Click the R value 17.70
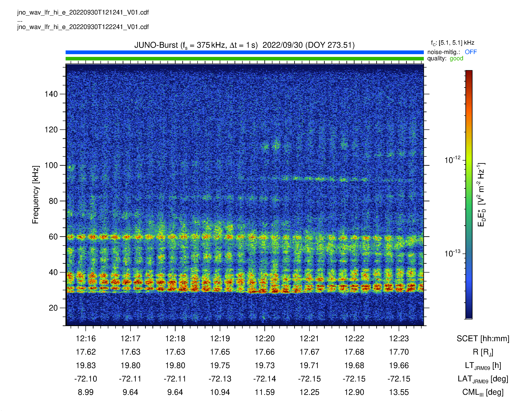Screen dimensions: 532x411 (x=399, y=352)
